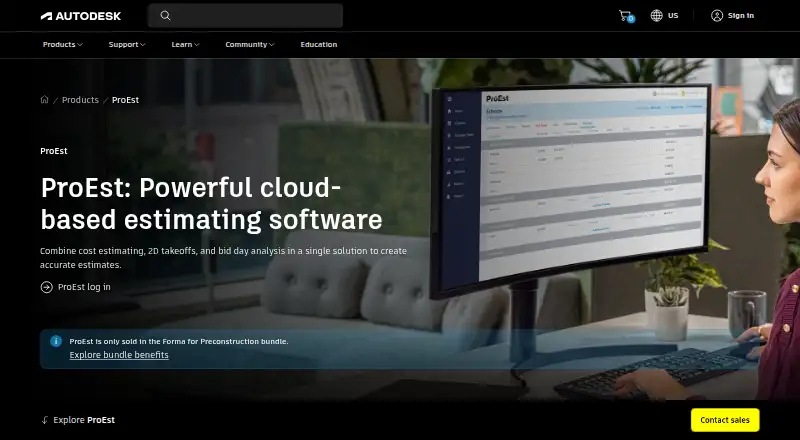Click the search magnifier icon

coord(165,16)
